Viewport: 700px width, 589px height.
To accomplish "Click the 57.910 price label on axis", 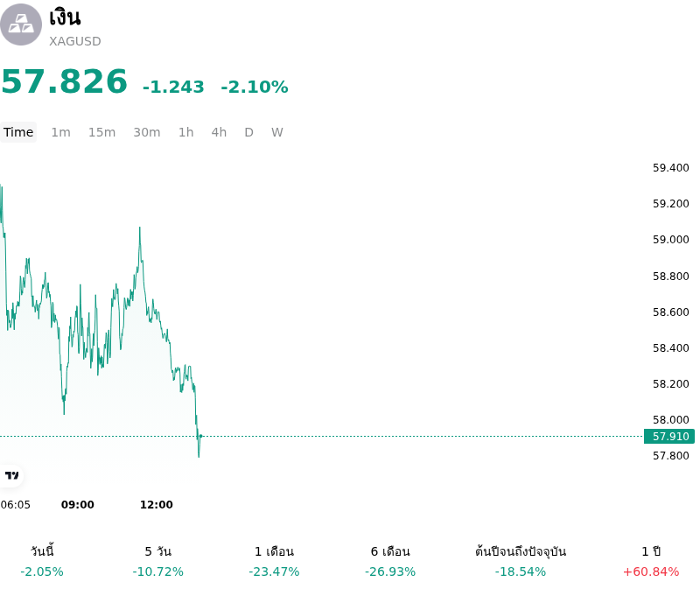I will pyautogui.click(x=669, y=436).
